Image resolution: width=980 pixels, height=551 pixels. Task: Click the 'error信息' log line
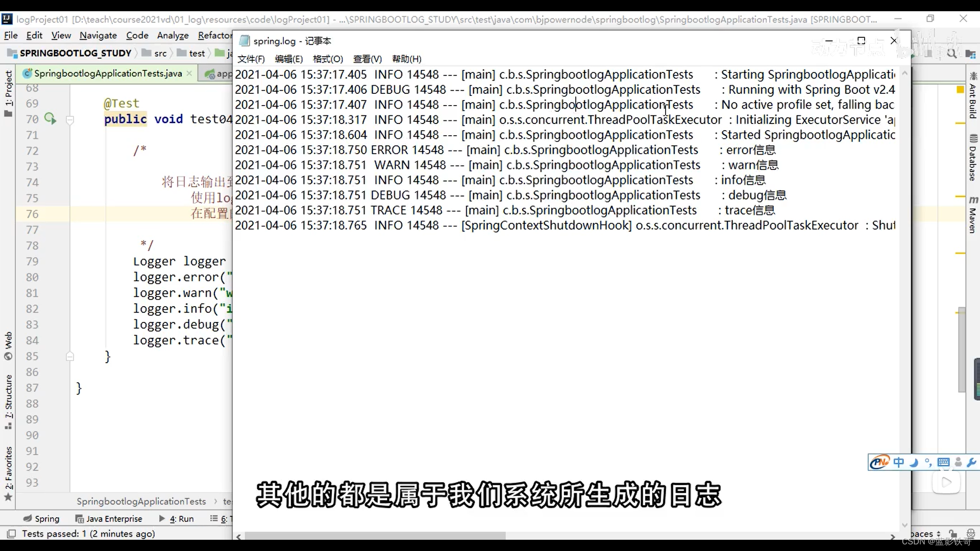[505, 150]
